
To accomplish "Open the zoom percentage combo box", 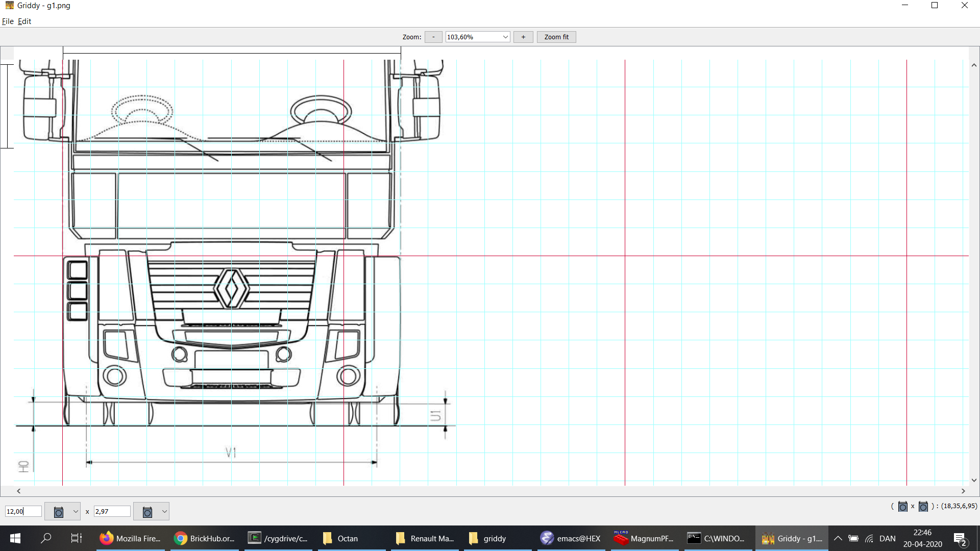I will tap(478, 37).
